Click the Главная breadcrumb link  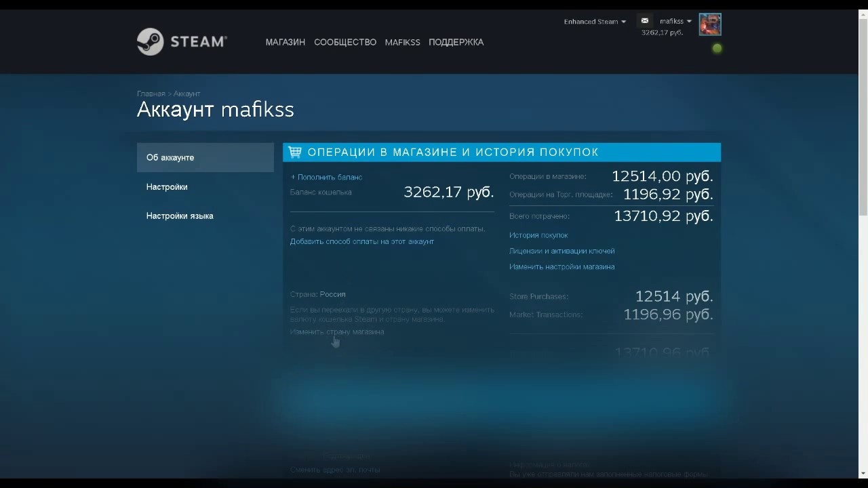(x=151, y=94)
